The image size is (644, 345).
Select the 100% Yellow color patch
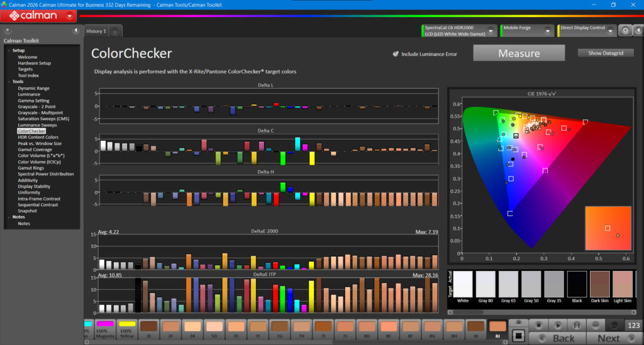pos(127,329)
